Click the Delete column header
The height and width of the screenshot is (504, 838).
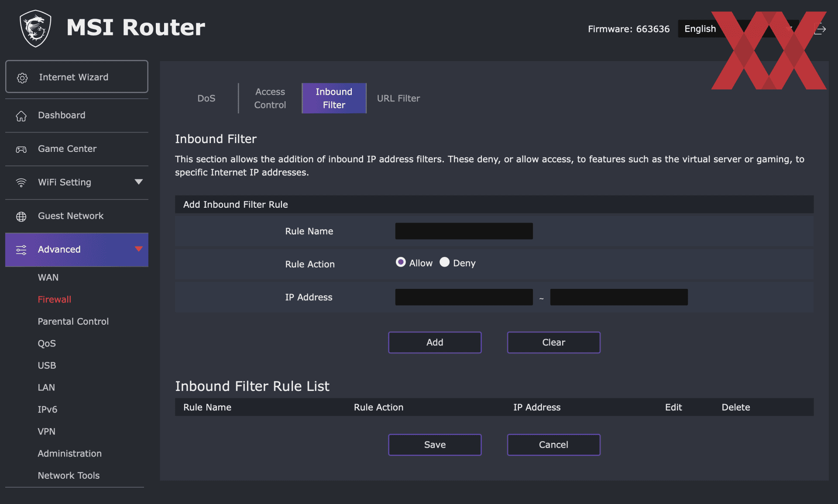pyautogui.click(x=736, y=407)
